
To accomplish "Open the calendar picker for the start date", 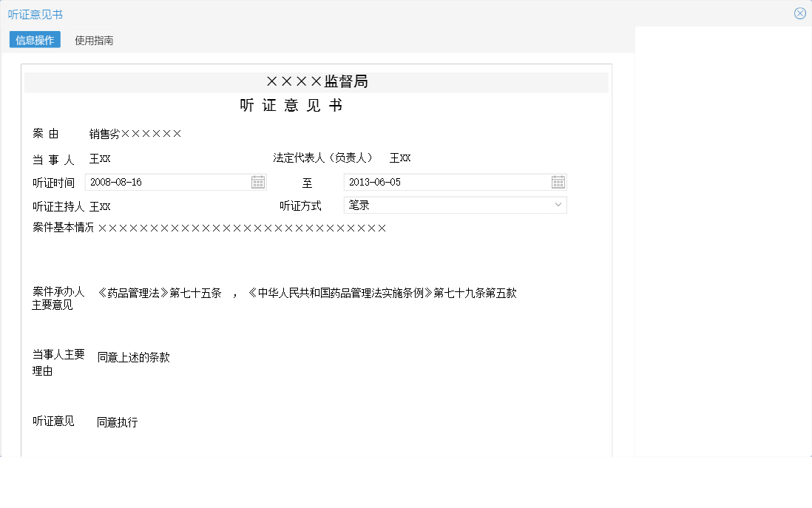I will click(258, 182).
